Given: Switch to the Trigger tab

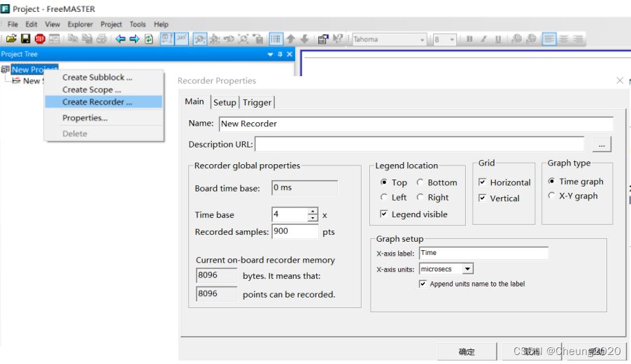Looking at the screenshot, I should pos(257,103).
